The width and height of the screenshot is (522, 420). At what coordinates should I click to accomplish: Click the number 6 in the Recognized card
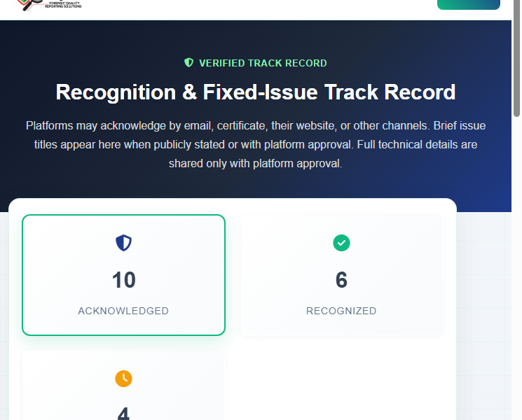pos(341,280)
